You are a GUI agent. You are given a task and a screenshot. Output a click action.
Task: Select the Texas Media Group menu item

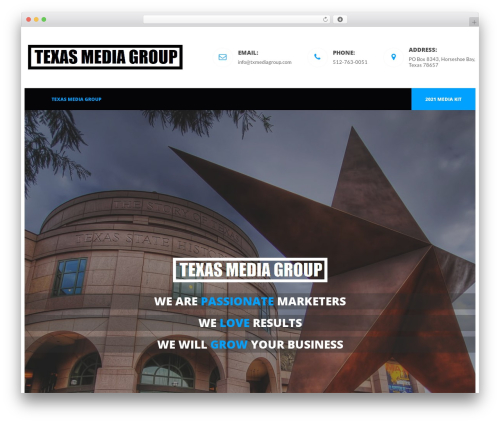tap(76, 99)
